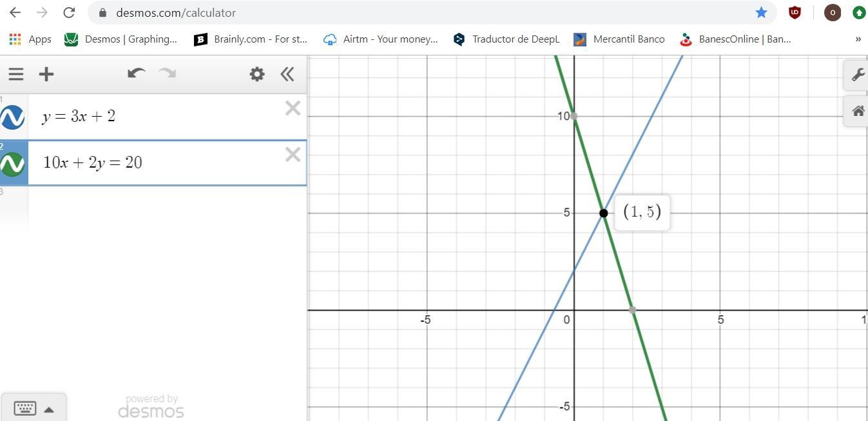Open the BanescOnline bookmark
868x421 pixels.
(x=735, y=39)
